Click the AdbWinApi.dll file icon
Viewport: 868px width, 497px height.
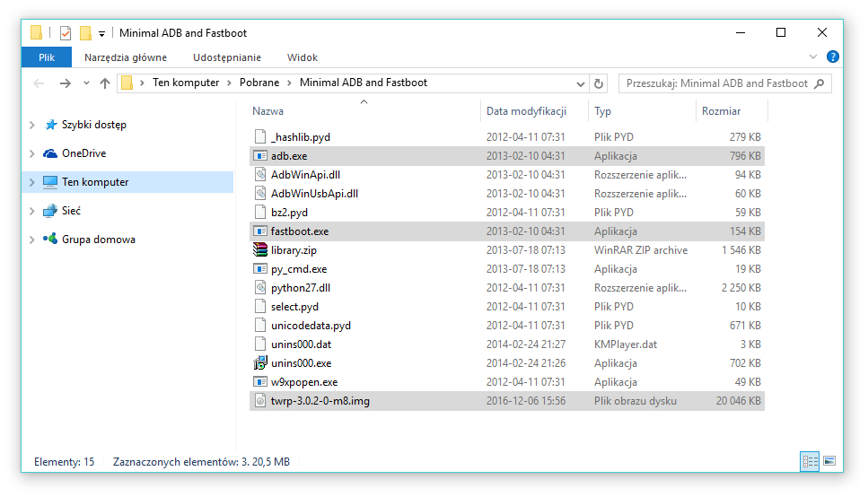260,175
